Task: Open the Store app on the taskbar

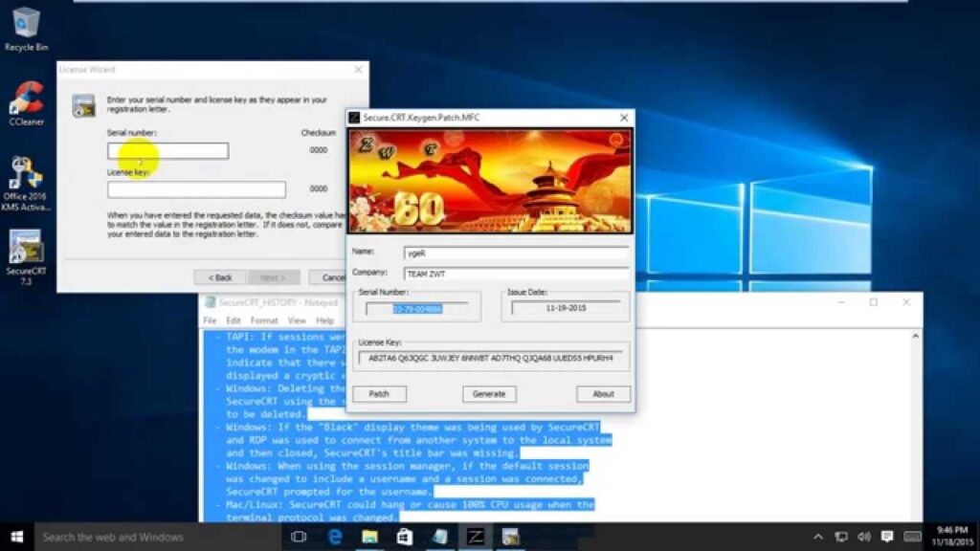Action: pyautogui.click(x=405, y=537)
